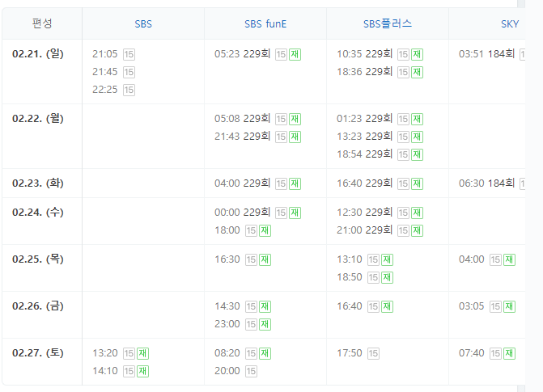
Task: Click the 재 rerun badge beside 18:36
Action: (417, 72)
